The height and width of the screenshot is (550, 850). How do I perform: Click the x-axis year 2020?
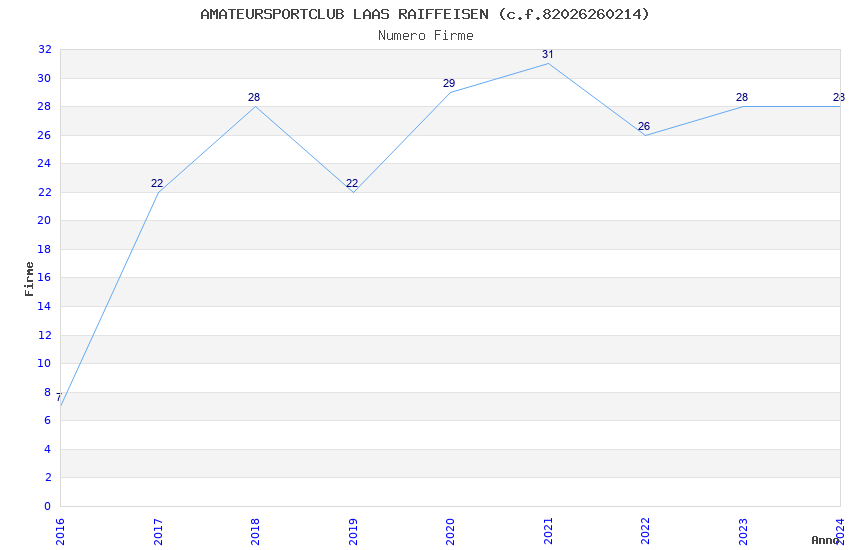coord(450,532)
